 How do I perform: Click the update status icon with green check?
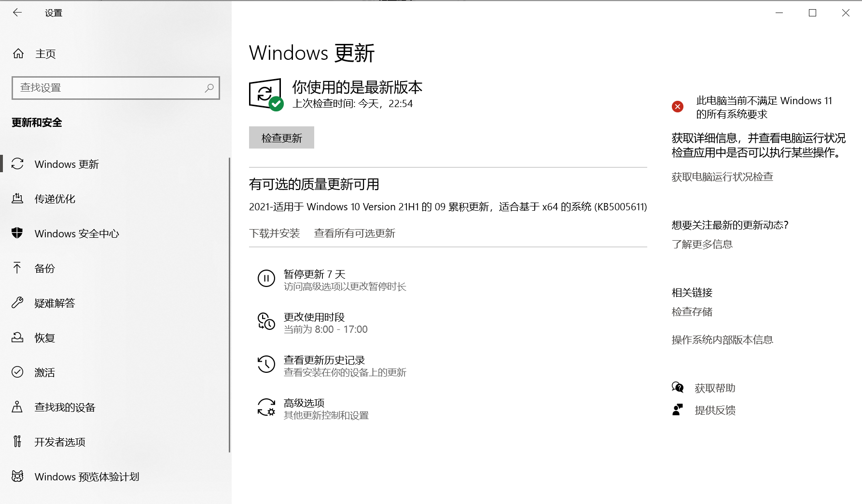[266, 95]
